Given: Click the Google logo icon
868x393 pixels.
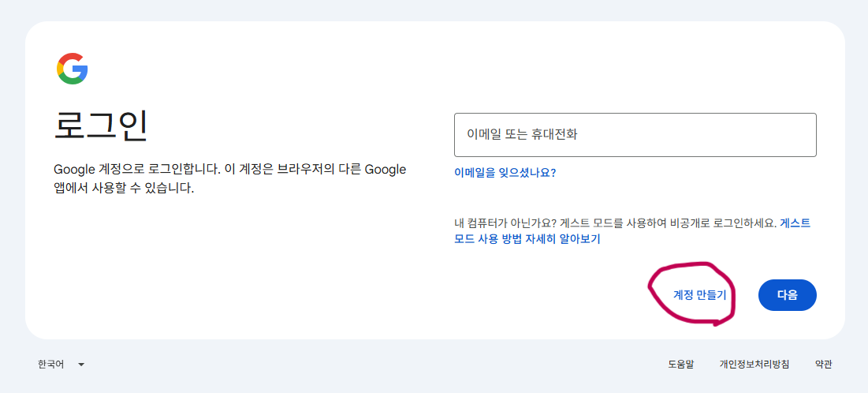Looking at the screenshot, I should (x=72, y=69).
